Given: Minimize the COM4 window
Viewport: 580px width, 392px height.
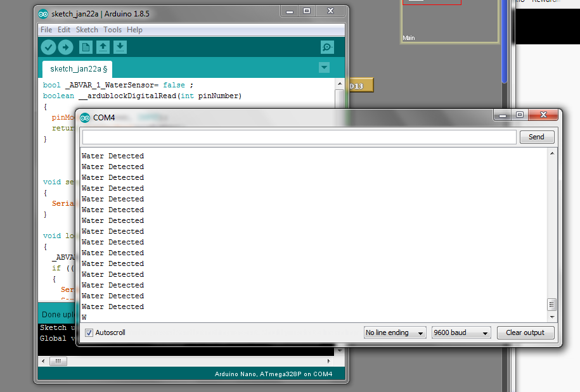Looking at the screenshot, I should pyautogui.click(x=502, y=115).
